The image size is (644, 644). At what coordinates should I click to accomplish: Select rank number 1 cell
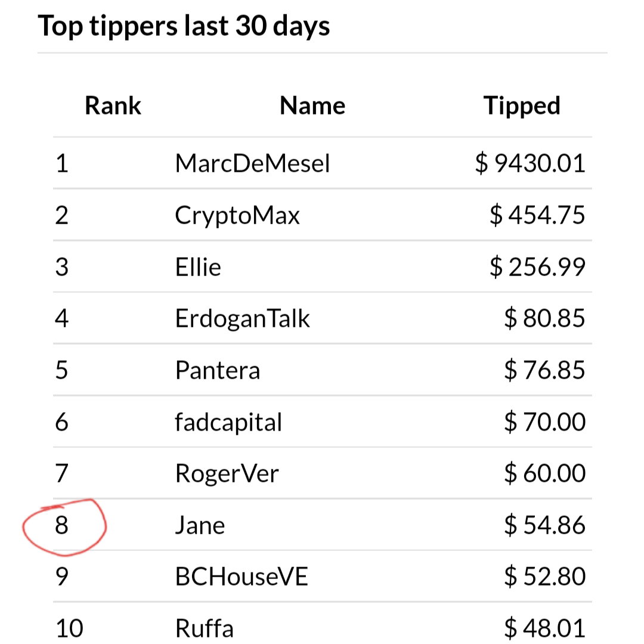point(61,163)
